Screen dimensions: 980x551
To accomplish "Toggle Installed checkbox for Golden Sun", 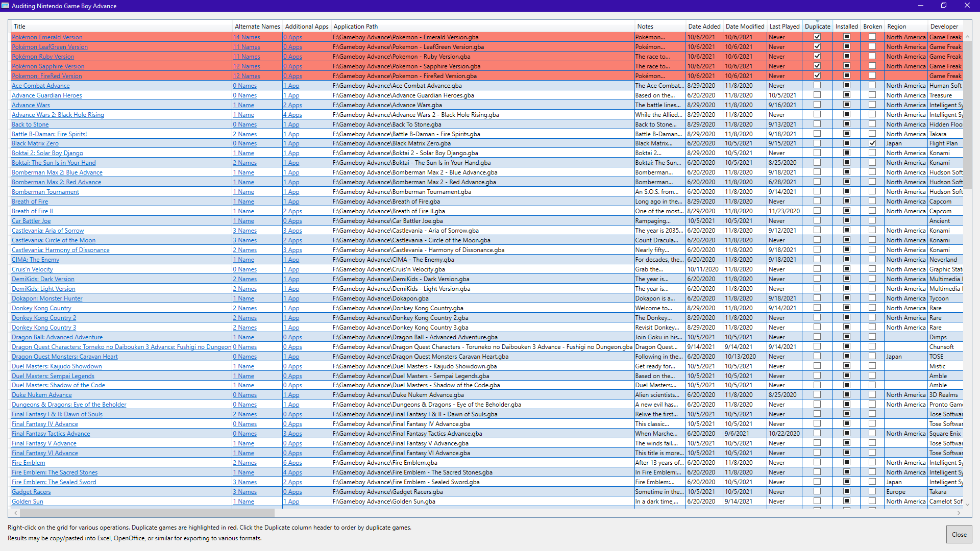I will tap(847, 501).
